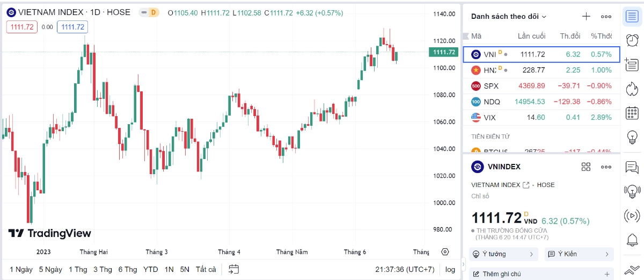The image size is (644, 280).
Task: Open the watchlist panel icon
Action: pos(632,16)
